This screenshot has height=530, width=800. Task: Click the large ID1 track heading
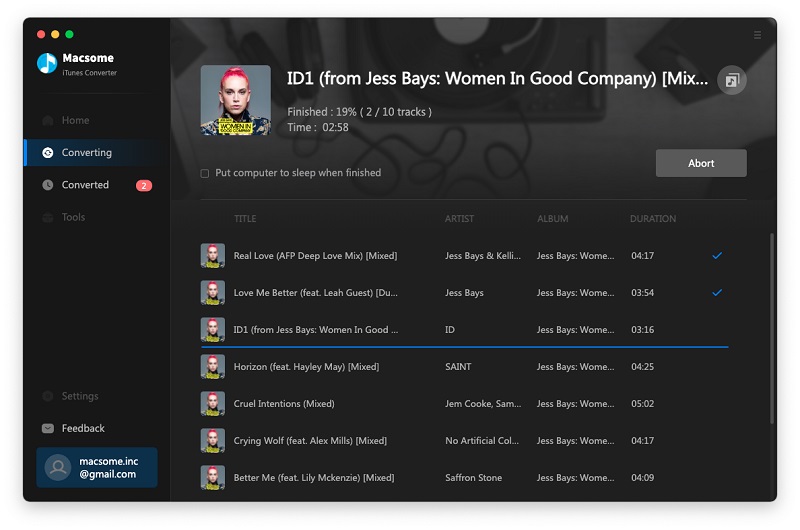pos(497,79)
